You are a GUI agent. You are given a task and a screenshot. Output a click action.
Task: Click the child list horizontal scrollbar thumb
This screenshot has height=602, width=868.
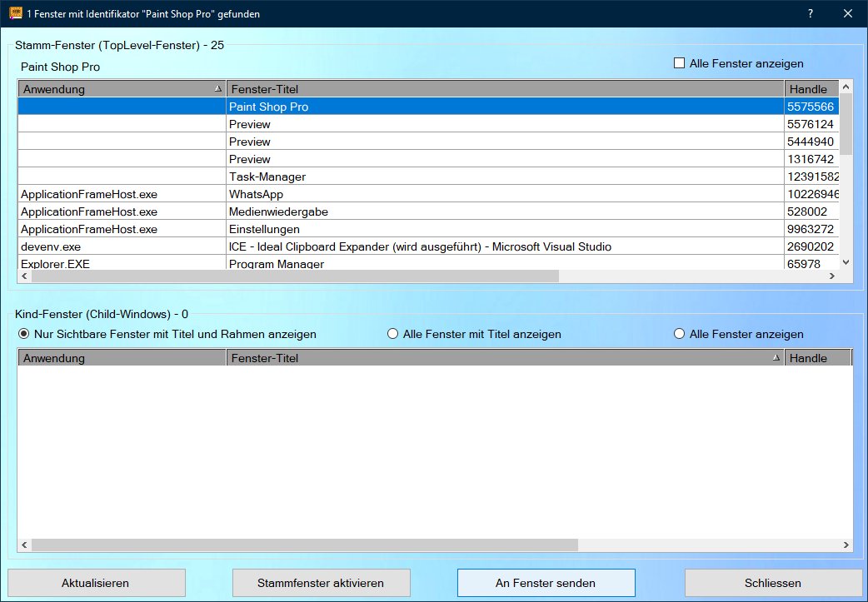pos(304,545)
